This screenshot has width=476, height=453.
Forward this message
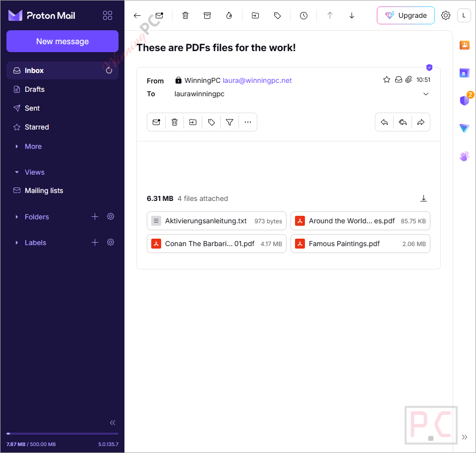click(x=421, y=122)
